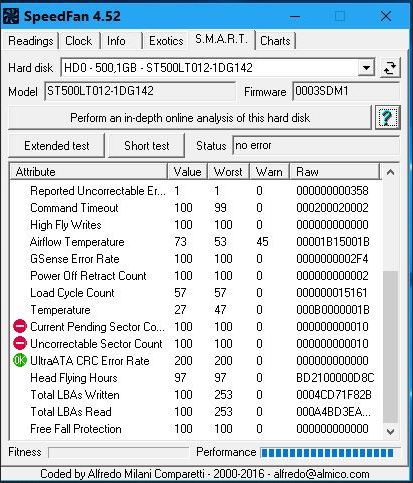This screenshot has height=483, width=413.
Task: Open help via the question mark button
Action: click(x=387, y=118)
